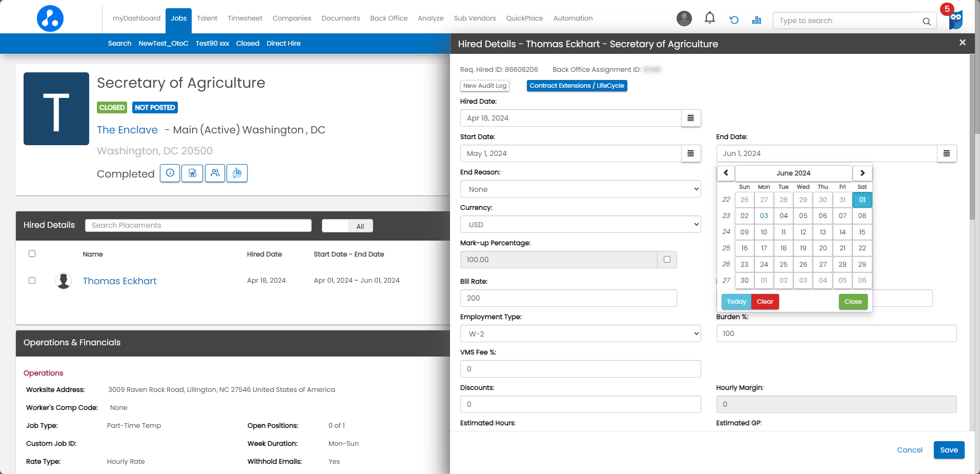The width and height of the screenshot is (980, 474).
Task: Click into the Bill Rate field
Action: tap(568, 298)
